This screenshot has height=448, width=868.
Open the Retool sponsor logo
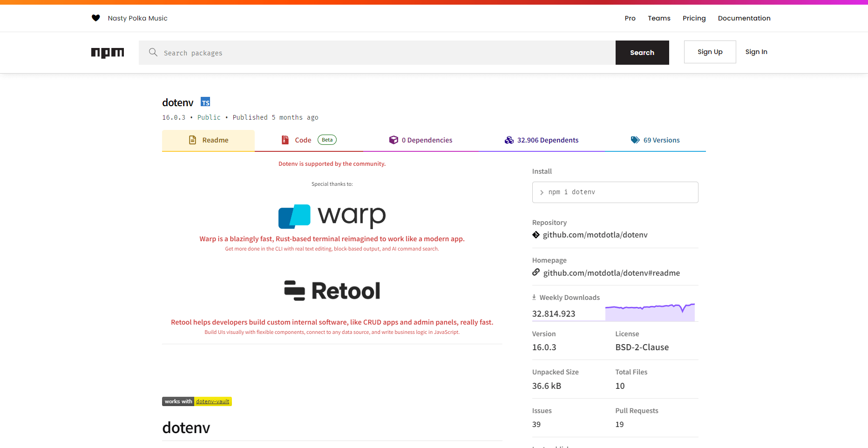(x=332, y=291)
